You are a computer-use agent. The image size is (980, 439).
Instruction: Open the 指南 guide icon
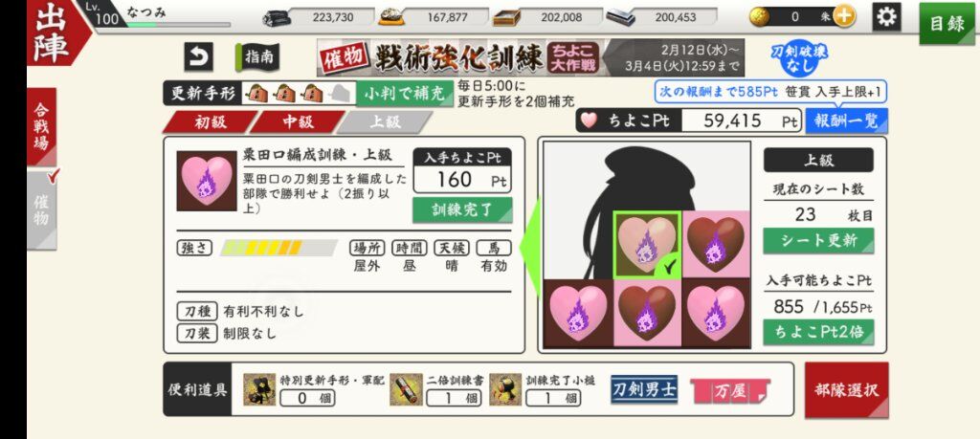257,57
